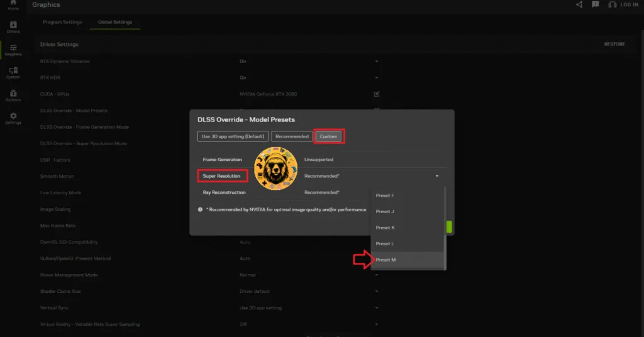Expand RTX HDR dropdown arrow
Image resolution: width=644 pixels, height=337 pixels.
point(377,77)
